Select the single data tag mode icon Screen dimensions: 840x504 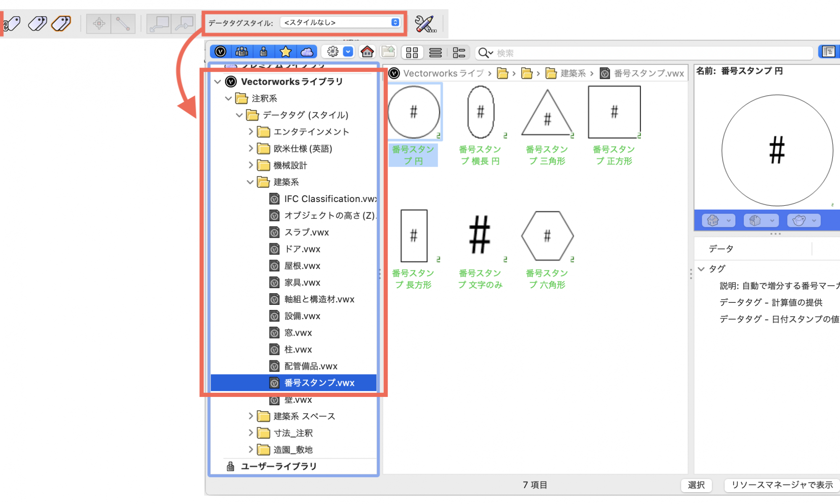[x=13, y=24]
